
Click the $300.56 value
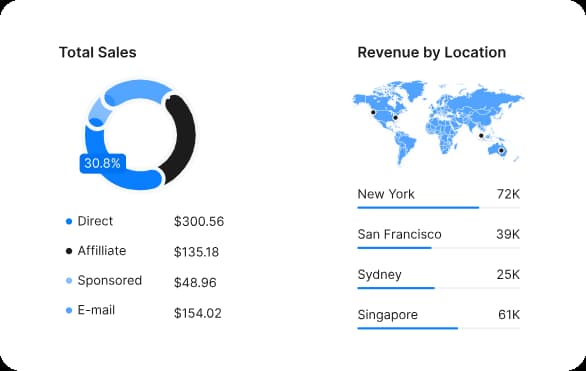coord(199,222)
